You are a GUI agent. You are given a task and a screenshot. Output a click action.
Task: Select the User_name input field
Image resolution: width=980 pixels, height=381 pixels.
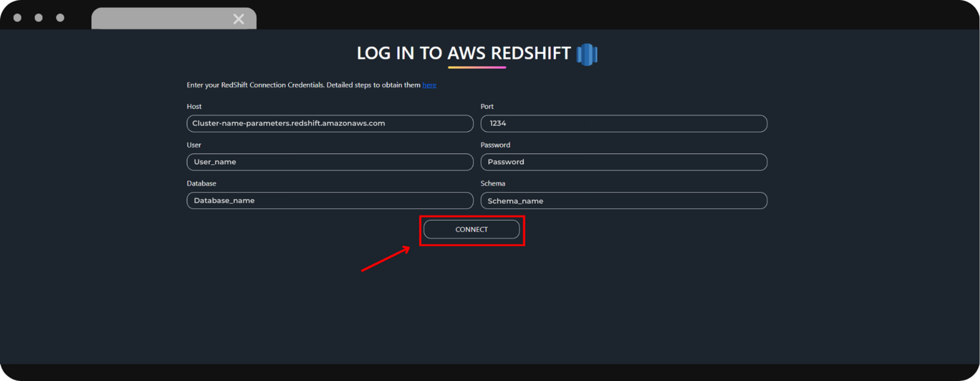(x=330, y=162)
